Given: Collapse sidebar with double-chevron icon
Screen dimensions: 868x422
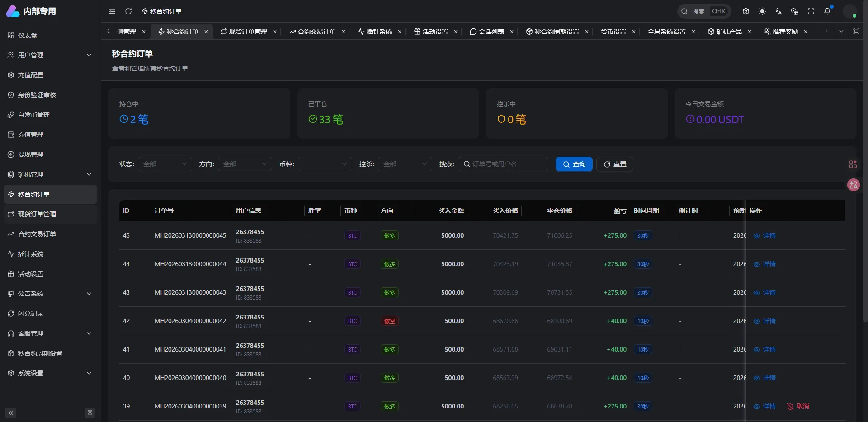Looking at the screenshot, I should click(x=11, y=413).
